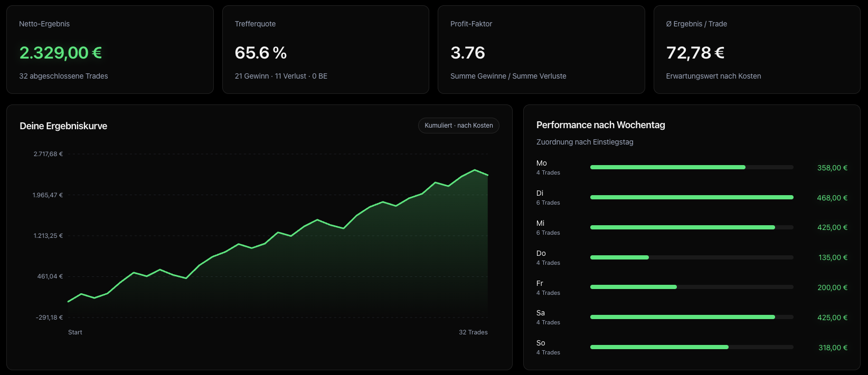
Task: Select the 3.76 profit factor value
Action: [468, 53]
